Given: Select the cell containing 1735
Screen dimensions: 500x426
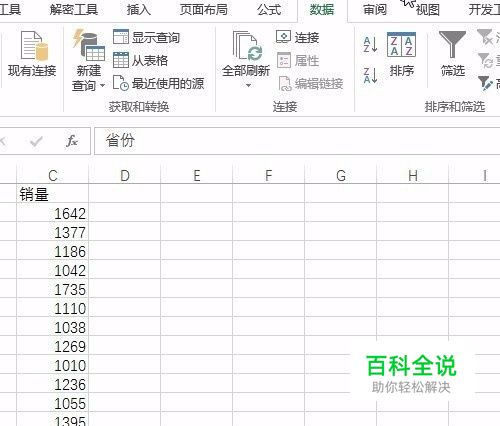Looking at the screenshot, I should click(53, 289).
